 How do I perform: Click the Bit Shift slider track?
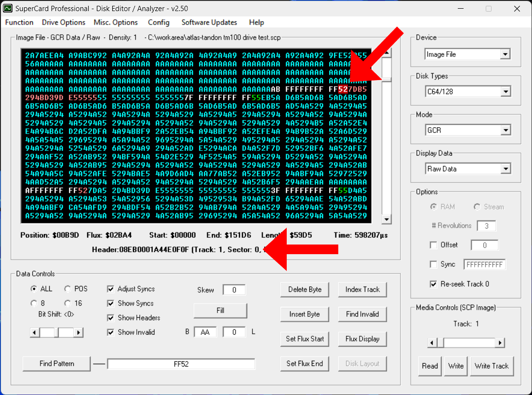(56, 332)
